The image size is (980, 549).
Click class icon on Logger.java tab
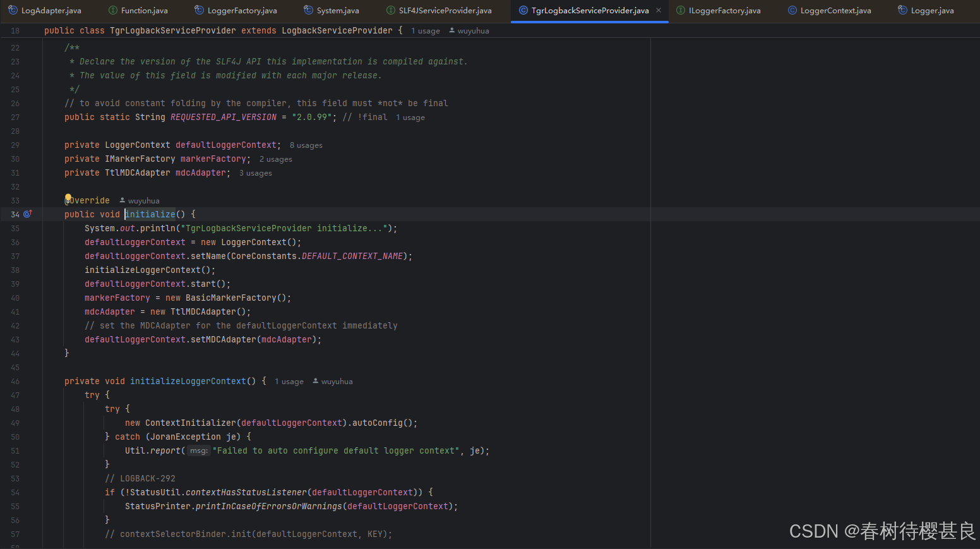pyautogui.click(x=903, y=10)
